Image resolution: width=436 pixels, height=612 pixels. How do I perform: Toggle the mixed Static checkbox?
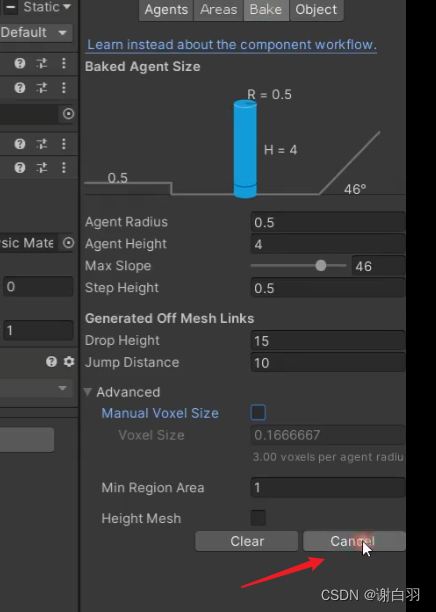pyautogui.click(x=11, y=7)
